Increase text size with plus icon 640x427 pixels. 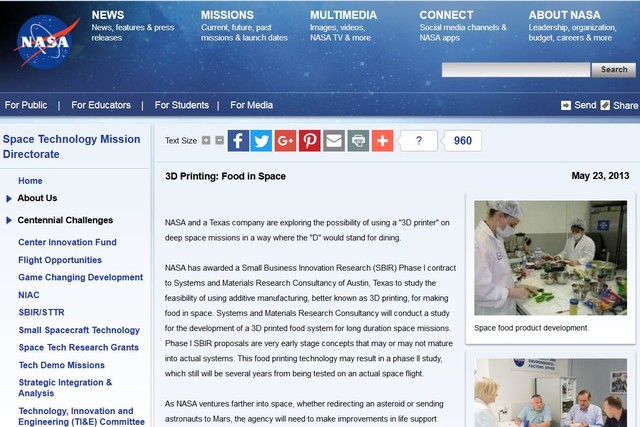(206, 140)
